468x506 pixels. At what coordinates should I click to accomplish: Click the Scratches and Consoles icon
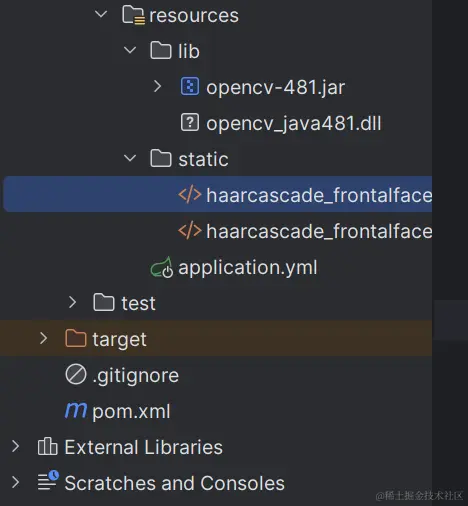(48, 481)
